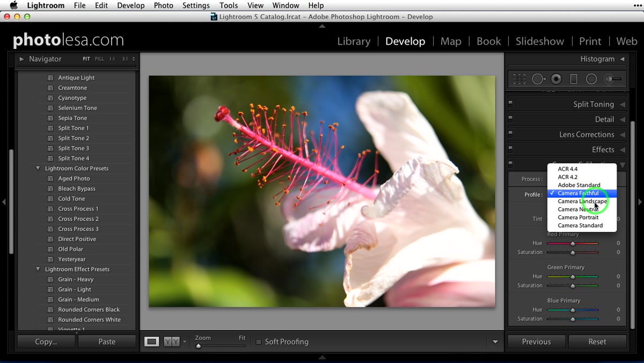
Task: Click the Cold Tone preset icon
Action: coord(50,199)
